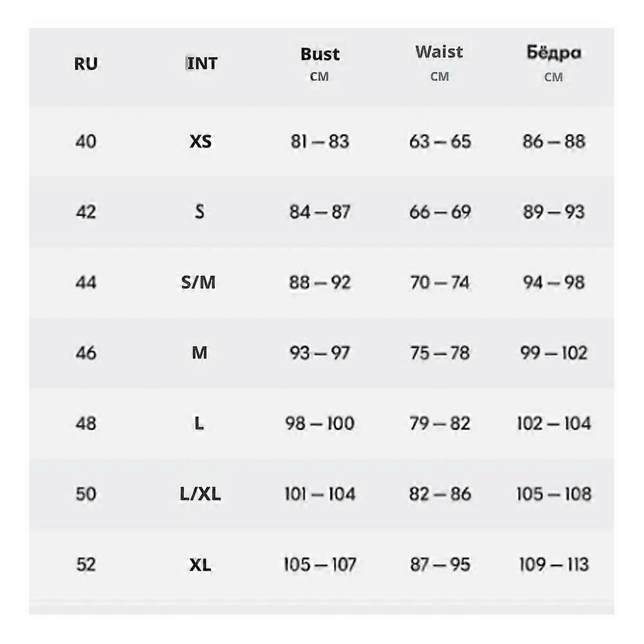Click the RU column header
Image resolution: width=644 pixels, height=644 pixels.
[86, 64]
